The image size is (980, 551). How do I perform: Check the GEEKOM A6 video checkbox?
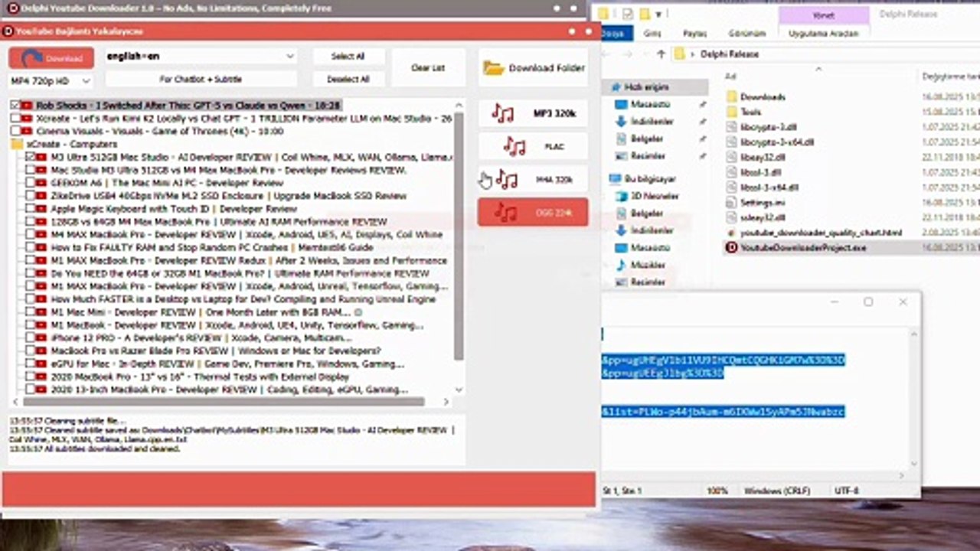point(30,183)
